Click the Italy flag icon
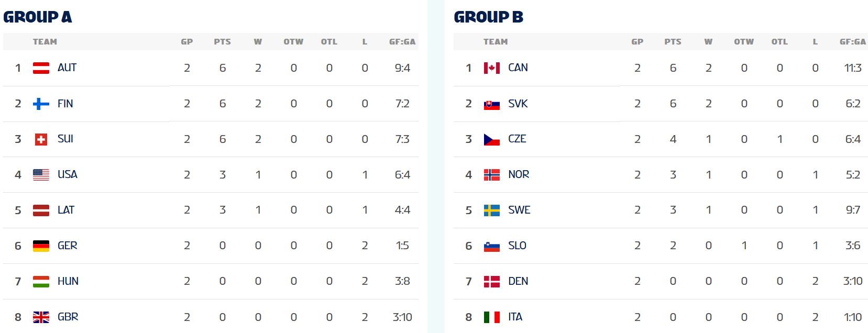 491,317
